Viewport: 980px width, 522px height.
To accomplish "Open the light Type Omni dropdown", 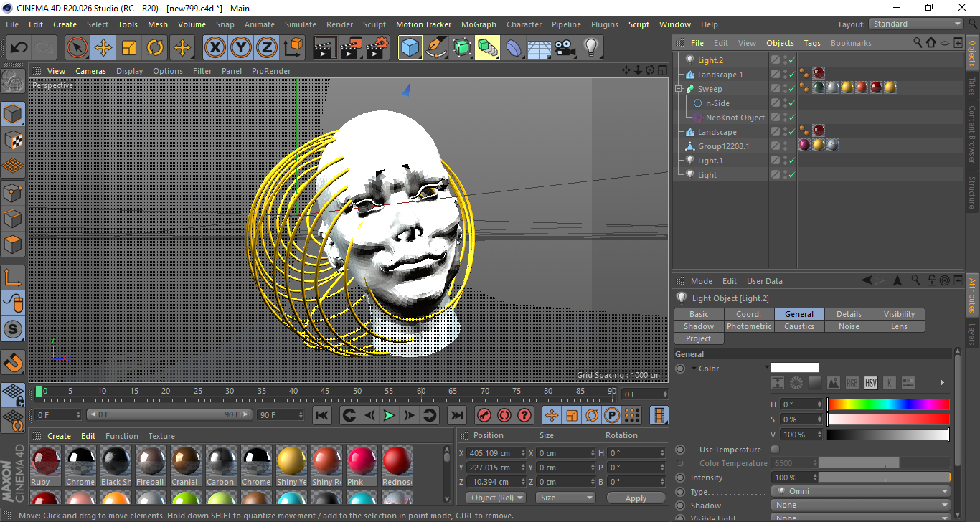I will (x=861, y=492).
